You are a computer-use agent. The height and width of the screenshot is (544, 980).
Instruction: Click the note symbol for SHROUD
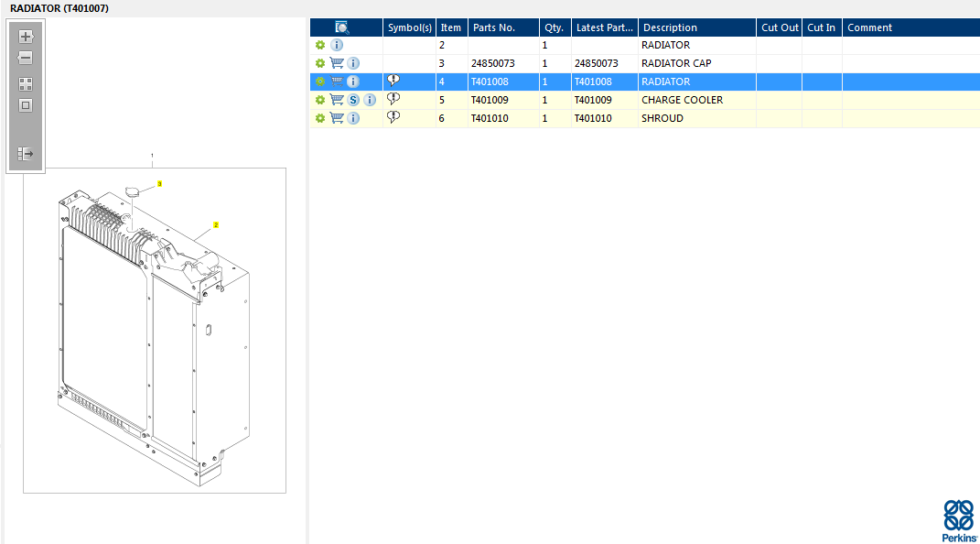coord(393,117)
